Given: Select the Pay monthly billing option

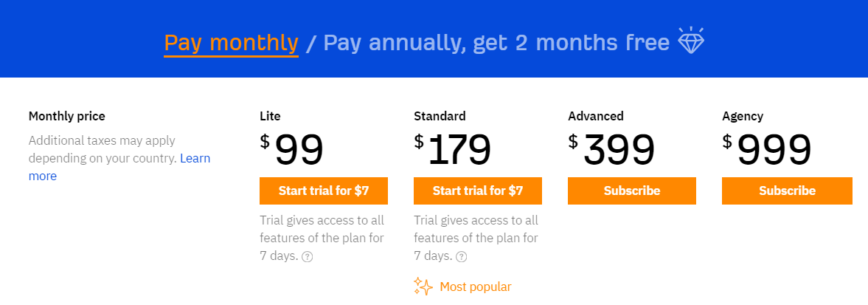Looking at the screenshot, I should point(232,44).
